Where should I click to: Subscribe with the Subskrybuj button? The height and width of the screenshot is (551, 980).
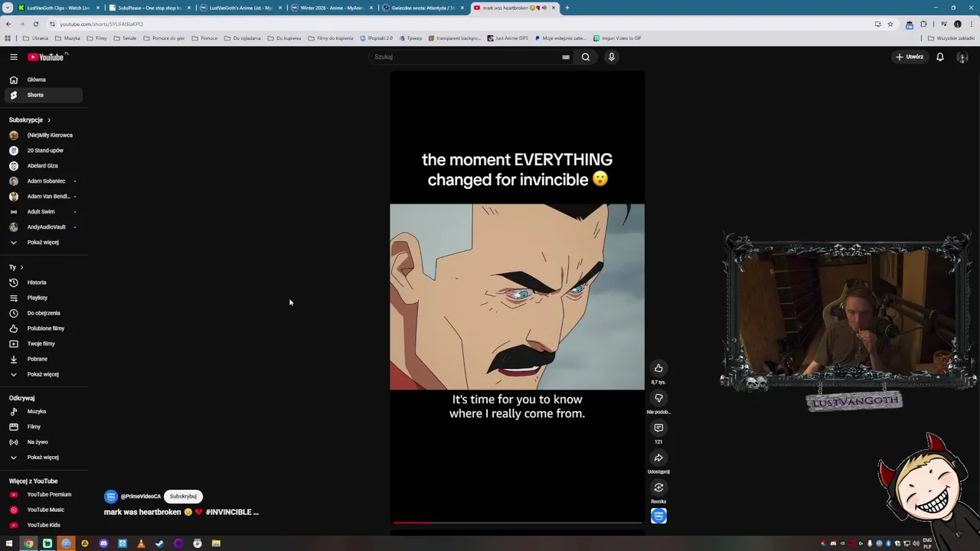[183, 496]
